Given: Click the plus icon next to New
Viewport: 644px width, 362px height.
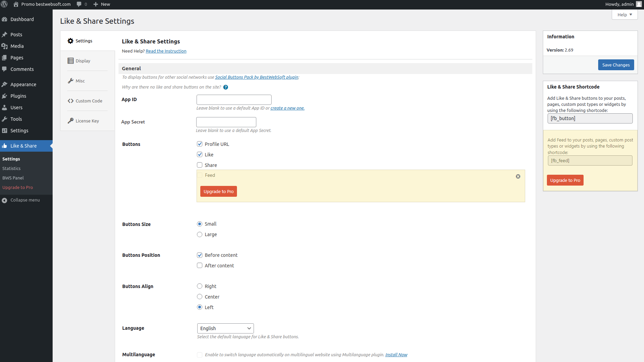Looking at the screenshot, I should click(96, 4).
